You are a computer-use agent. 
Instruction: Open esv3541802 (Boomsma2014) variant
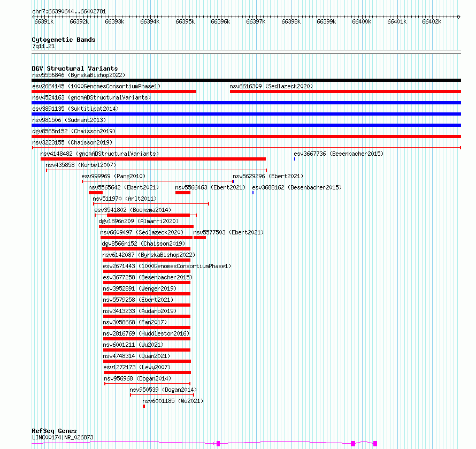click(133, 210)
